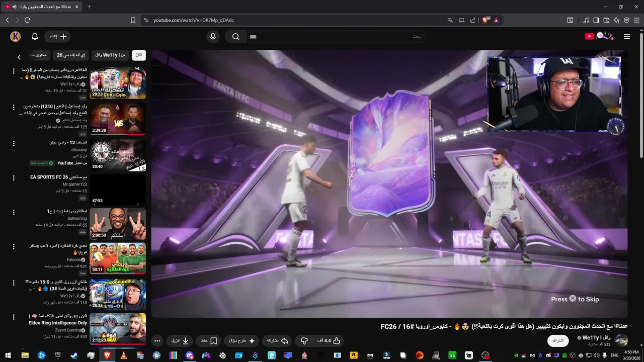Open the Brave Shields lion icon
Image resolution: width=644 pixels, height=362 pixels.
click(486, 20)
